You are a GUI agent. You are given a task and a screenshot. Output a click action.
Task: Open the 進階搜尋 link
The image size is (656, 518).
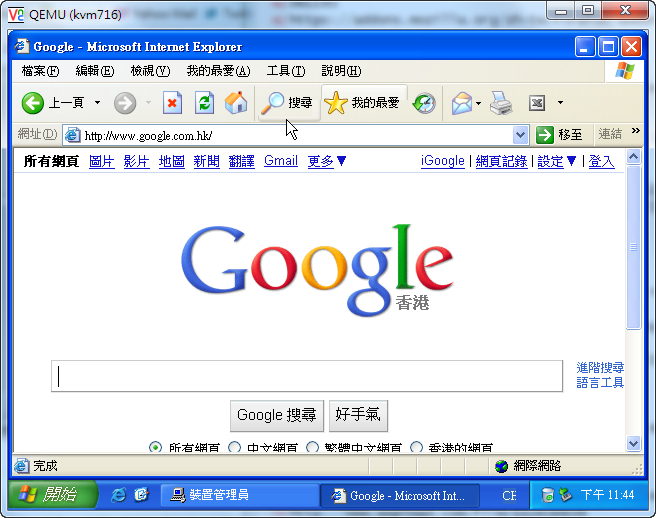click(x=600, y=367)
